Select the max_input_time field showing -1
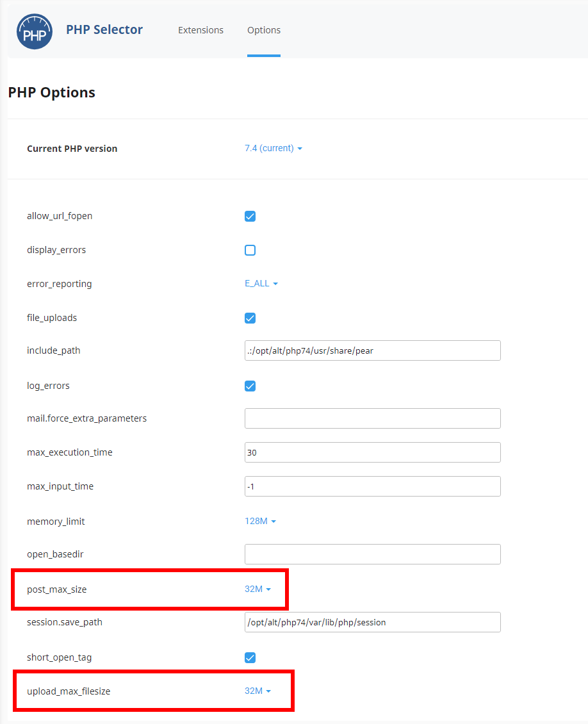This screenshot has height=724, width=588. pos(372,486)
